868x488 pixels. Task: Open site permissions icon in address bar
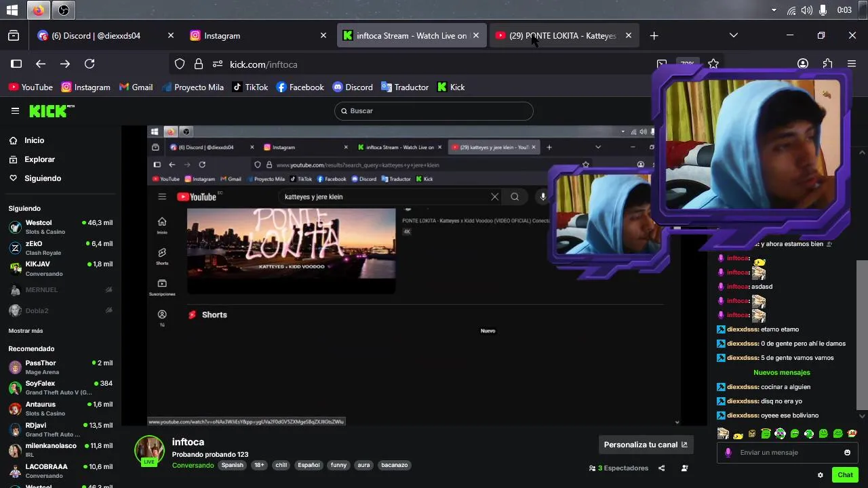[x=217, y=64]
